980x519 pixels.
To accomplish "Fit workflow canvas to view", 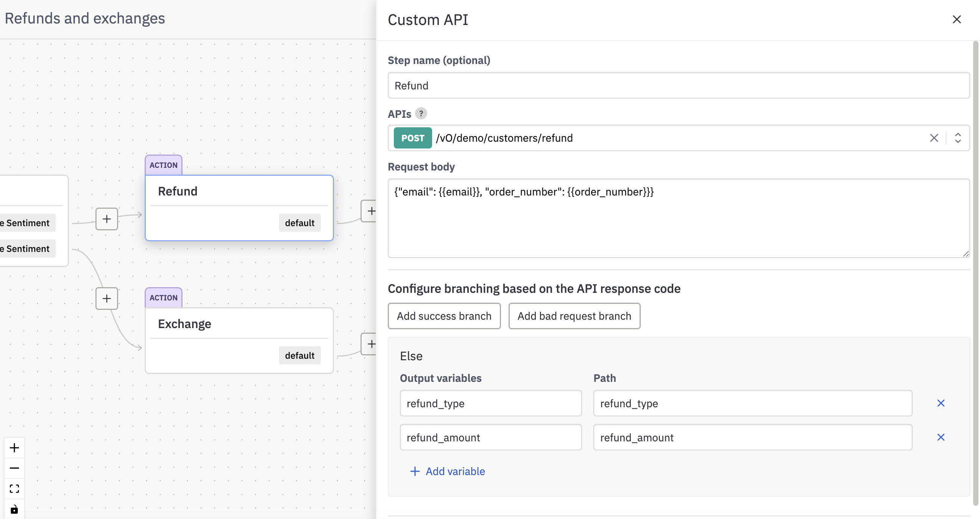I will pyautogui.click(x=14, y=488).
